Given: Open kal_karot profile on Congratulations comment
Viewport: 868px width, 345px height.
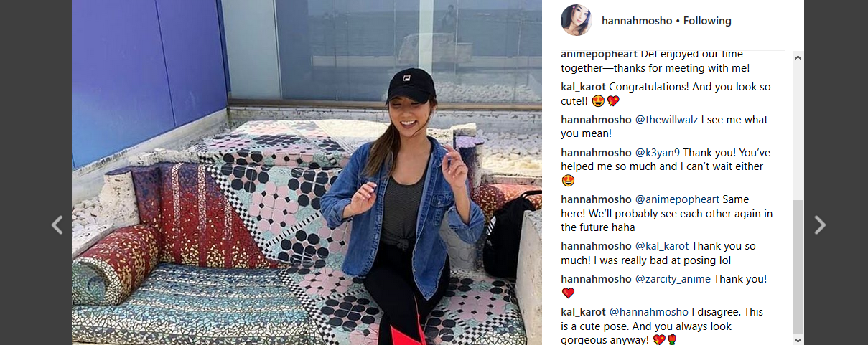Looking at the screenshot, I should pyautogui.click(x=583, y=87).
